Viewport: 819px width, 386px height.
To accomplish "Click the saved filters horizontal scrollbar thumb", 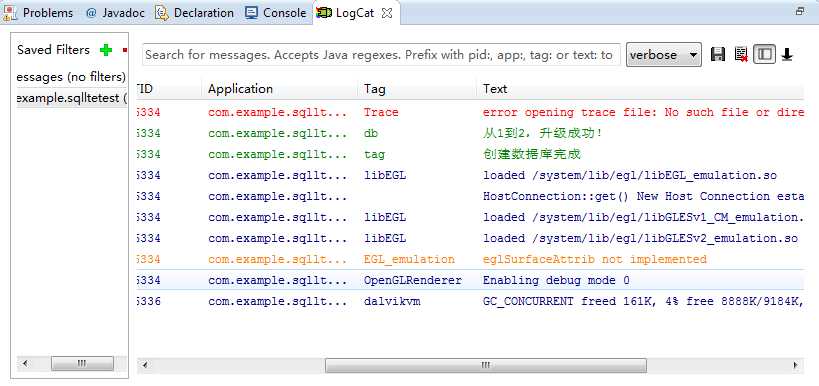I will [82, 364].
